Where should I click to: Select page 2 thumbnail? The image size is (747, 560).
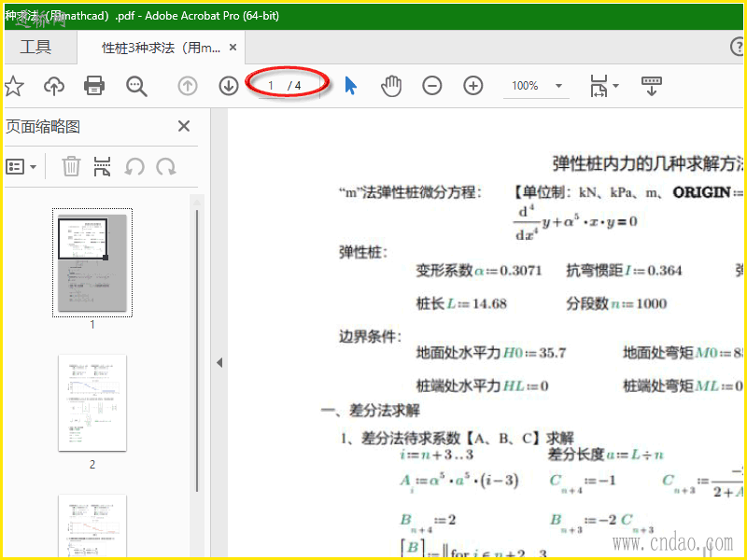pyautogui.click(x=92, y=403)
